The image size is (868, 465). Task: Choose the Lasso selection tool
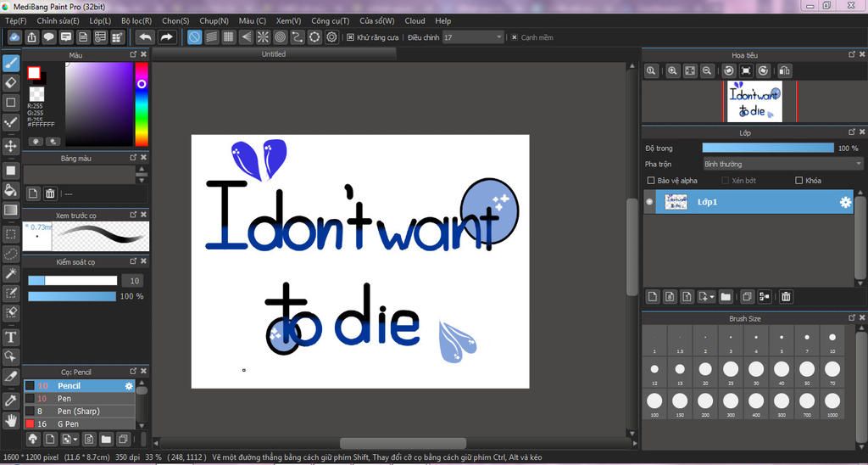click(x=10, y=254)
